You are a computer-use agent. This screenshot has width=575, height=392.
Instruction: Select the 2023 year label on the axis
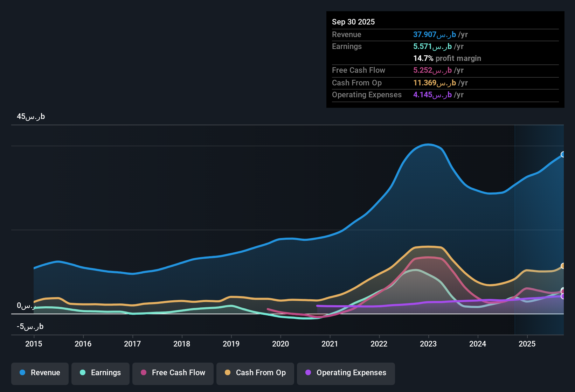tap(428, 344)
